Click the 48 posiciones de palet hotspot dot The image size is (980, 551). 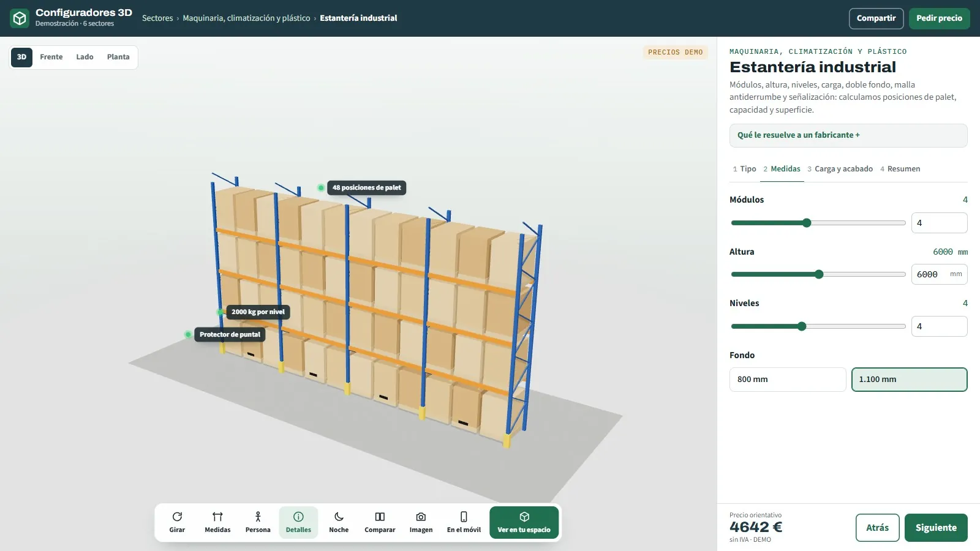[321, 188]
